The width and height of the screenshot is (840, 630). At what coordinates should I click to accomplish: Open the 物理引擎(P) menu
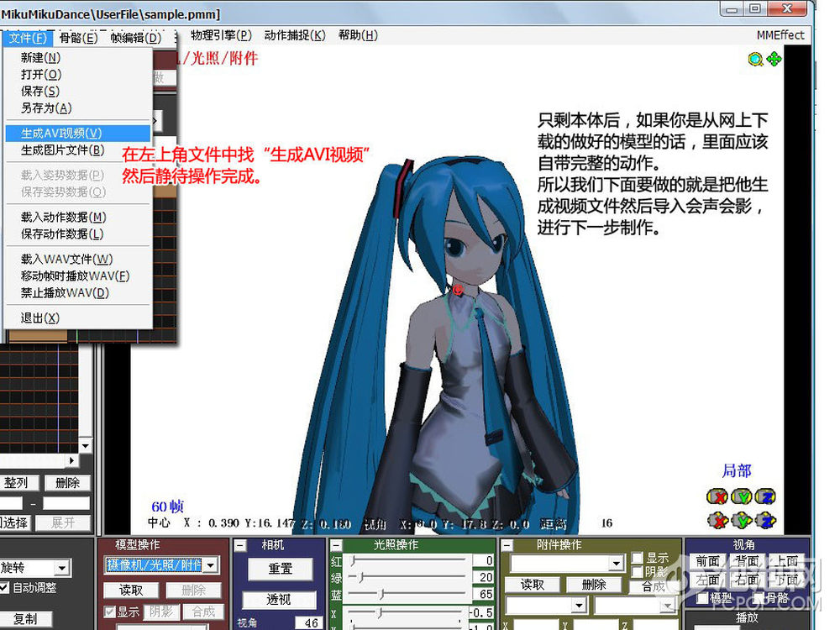pos(221,35)
